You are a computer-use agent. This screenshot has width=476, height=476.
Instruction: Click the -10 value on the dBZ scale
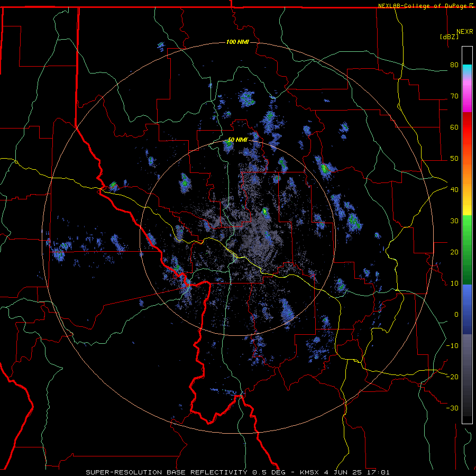(452, 346)
